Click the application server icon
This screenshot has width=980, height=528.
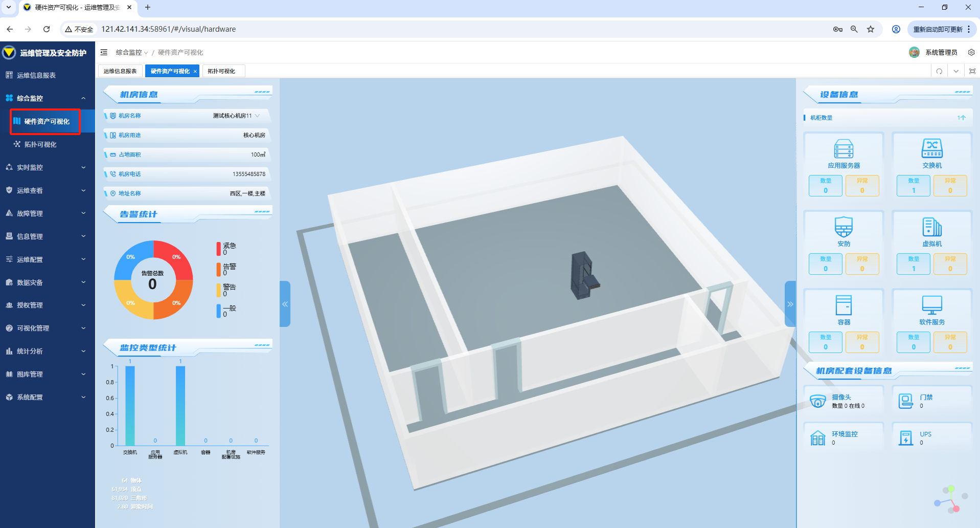point(844,148)
